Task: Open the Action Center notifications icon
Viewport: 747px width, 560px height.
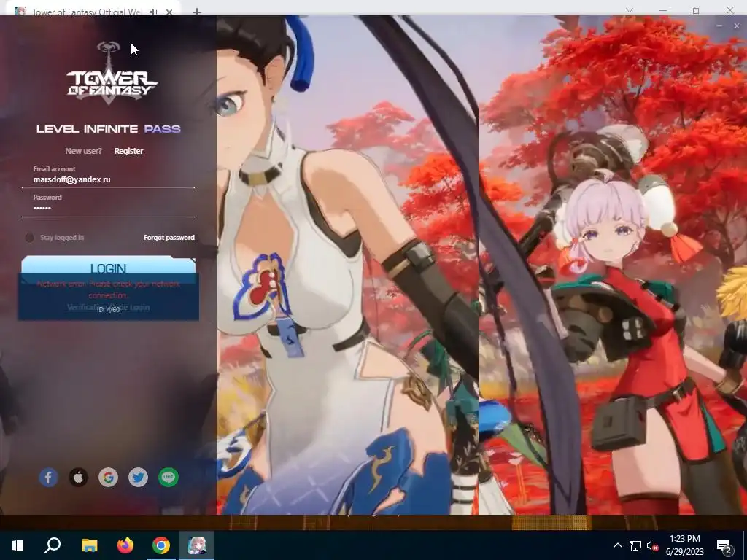Action: (x=724, y=545)
